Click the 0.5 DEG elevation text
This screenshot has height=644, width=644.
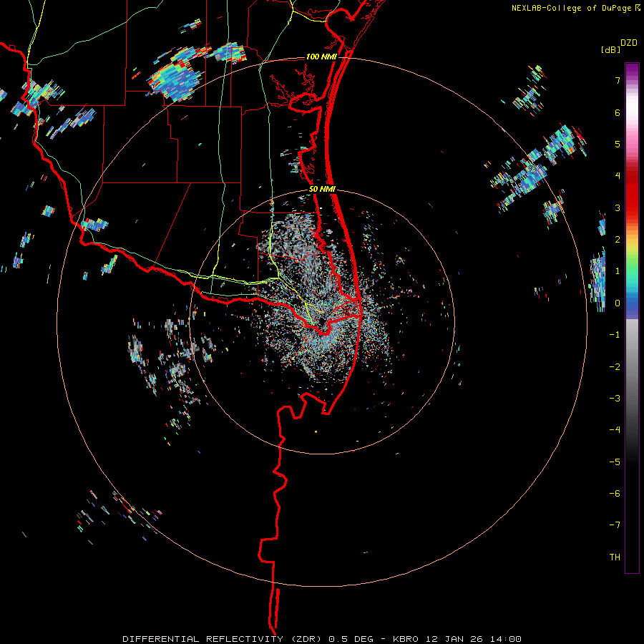351,639
